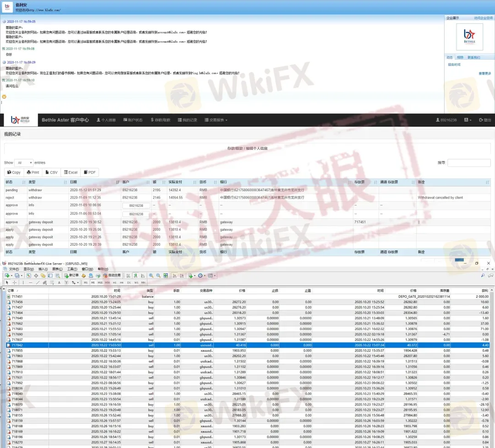Click the Print export button
495x448 pixels.
[33, 172]
